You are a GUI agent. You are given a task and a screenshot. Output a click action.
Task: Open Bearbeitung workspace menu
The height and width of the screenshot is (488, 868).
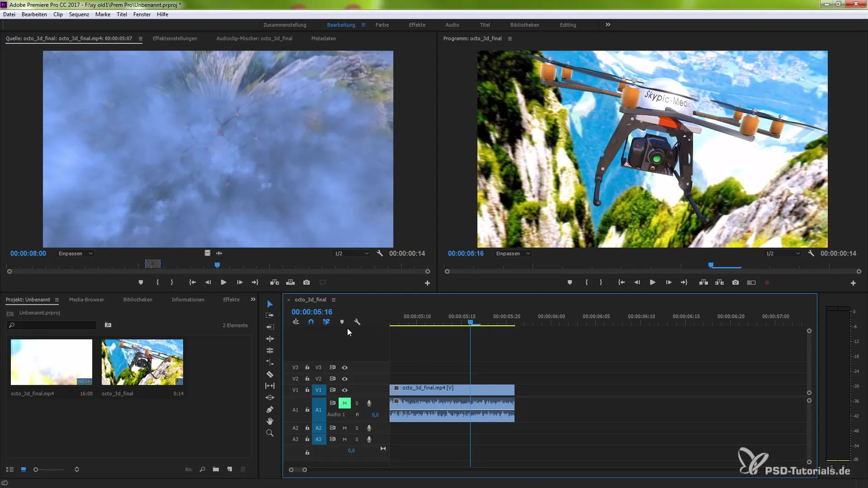(363, 25)
